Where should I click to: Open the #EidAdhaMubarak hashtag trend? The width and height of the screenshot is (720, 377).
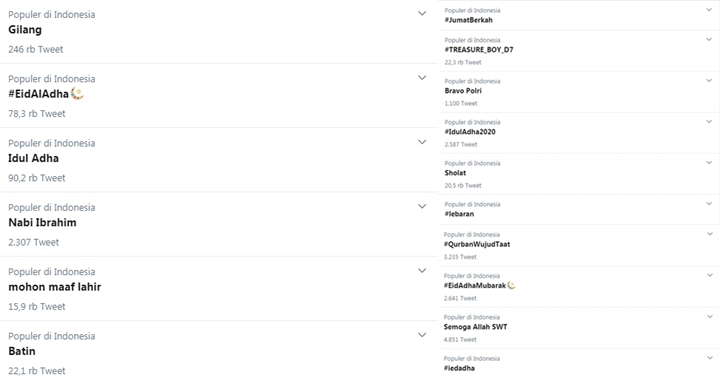point(475,286)
